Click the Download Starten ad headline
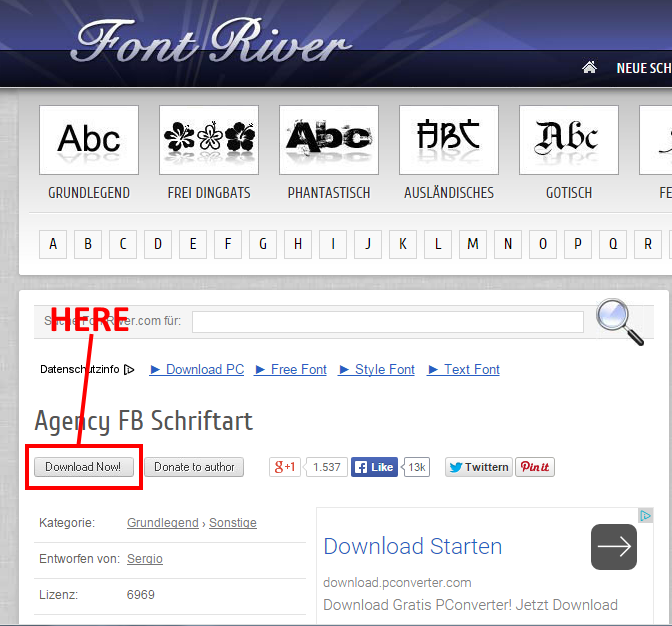The width and height of the screenshot is (672, 626). [x=413, y=547]
